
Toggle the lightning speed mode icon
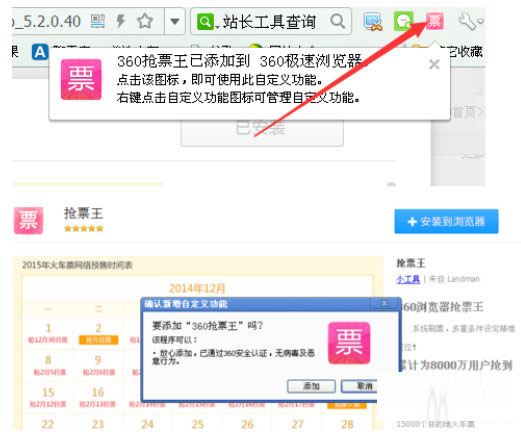point(120,21)
